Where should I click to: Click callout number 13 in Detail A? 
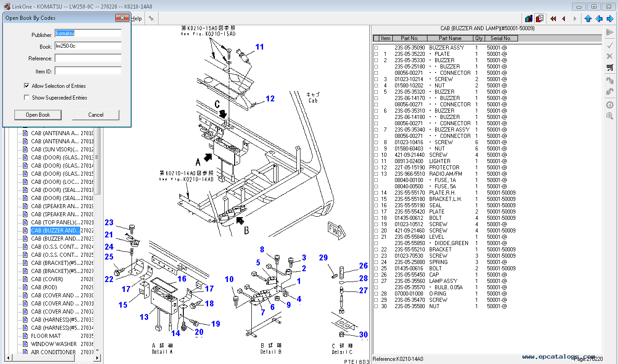coord(144,317)
